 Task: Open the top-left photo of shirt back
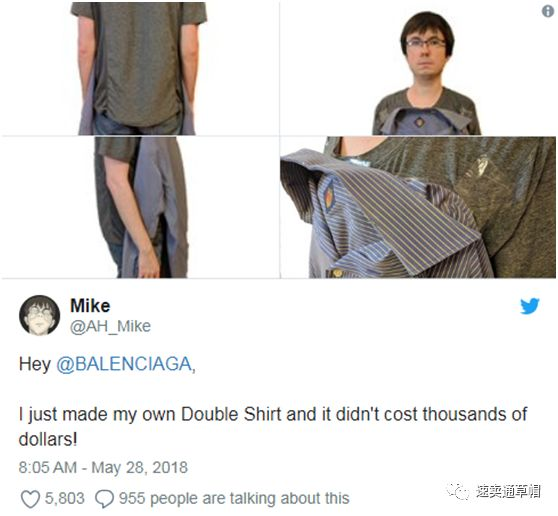[140, 68]
